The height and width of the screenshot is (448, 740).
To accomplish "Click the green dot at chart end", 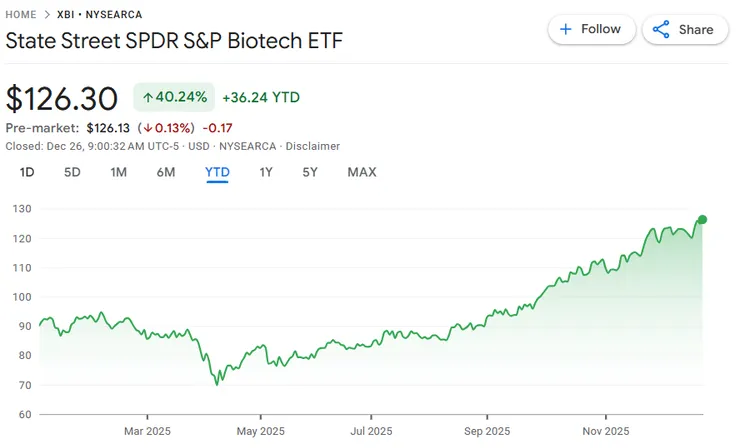I will point(703,220).
